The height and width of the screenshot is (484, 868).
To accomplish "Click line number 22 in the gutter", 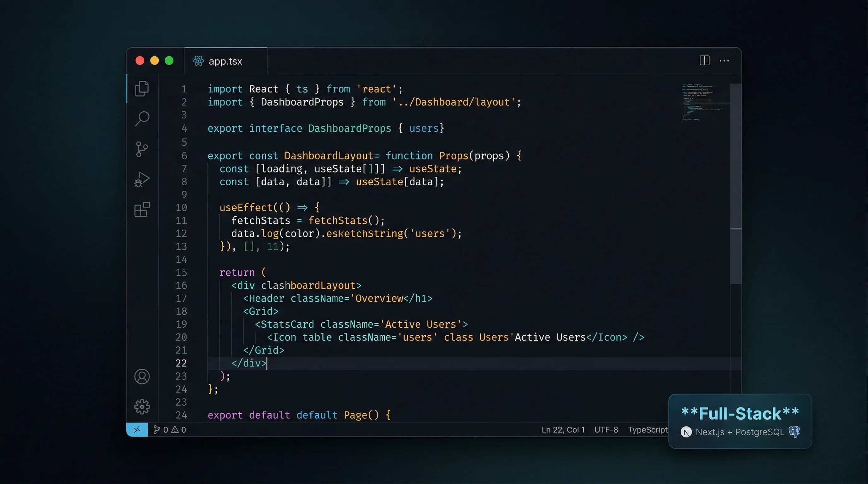I will click(x=181, y=363).
